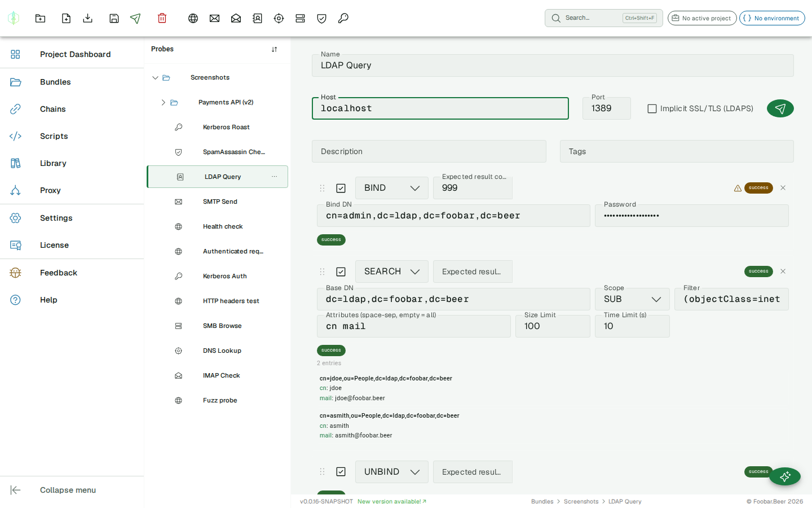Open Scripts in sidebar
Image resolution: width=812 pixels, height=508 pixels.
pyautogui.click(x=72, y=136)
